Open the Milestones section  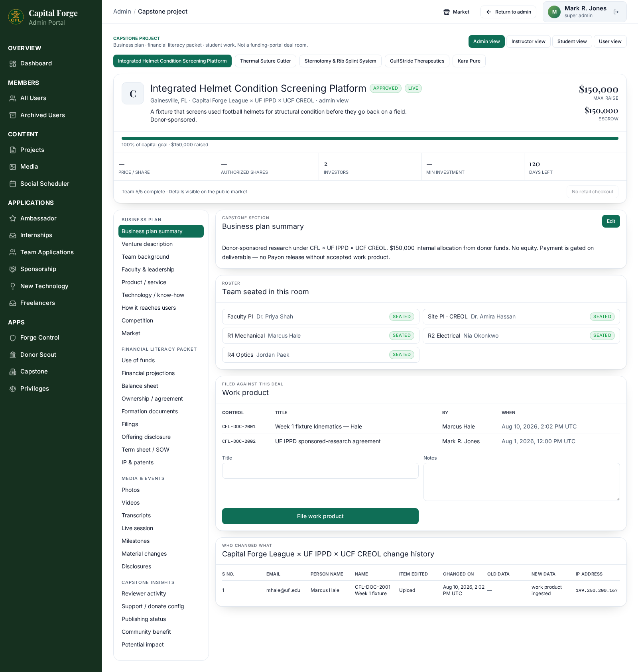161,541
